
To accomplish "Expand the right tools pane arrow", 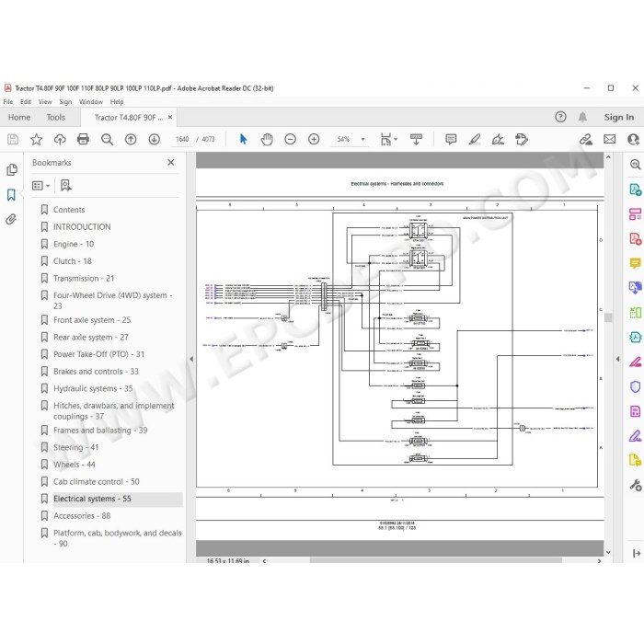I will point(617,359).
